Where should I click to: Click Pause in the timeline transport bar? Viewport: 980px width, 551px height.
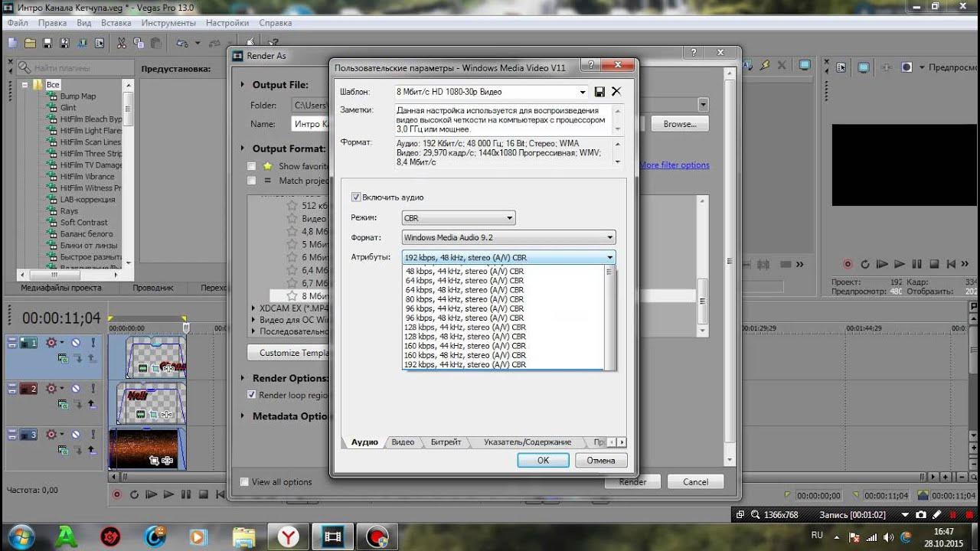click(186, 494)
